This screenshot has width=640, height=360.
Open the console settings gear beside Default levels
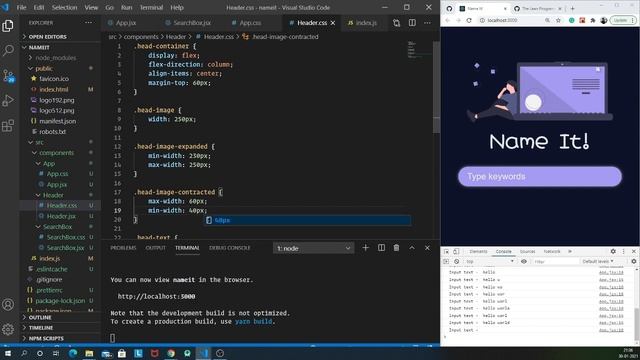[x=633, y=261]
